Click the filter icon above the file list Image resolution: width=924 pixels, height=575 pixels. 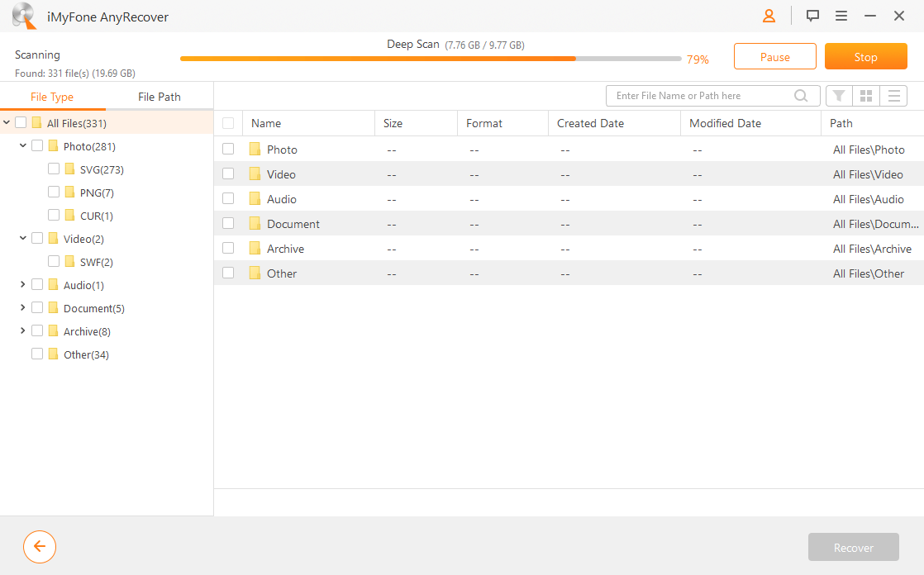point(839,95)
